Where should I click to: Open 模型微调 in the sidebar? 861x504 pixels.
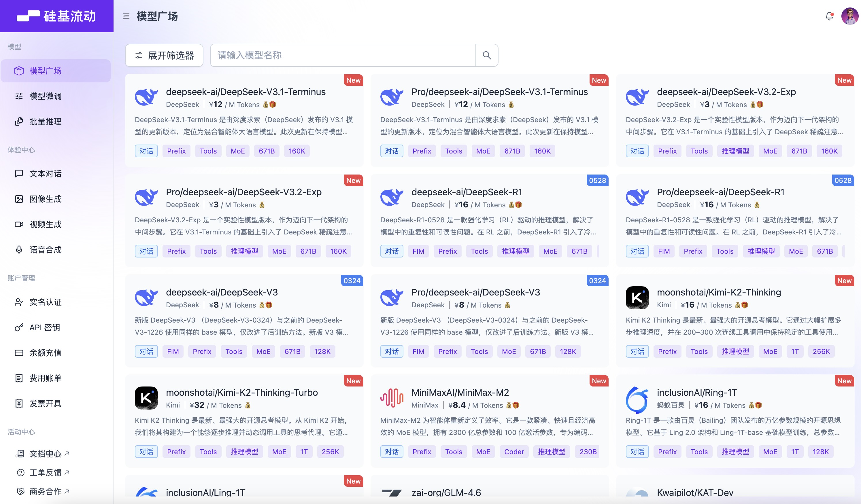click(x=45, y=96)
